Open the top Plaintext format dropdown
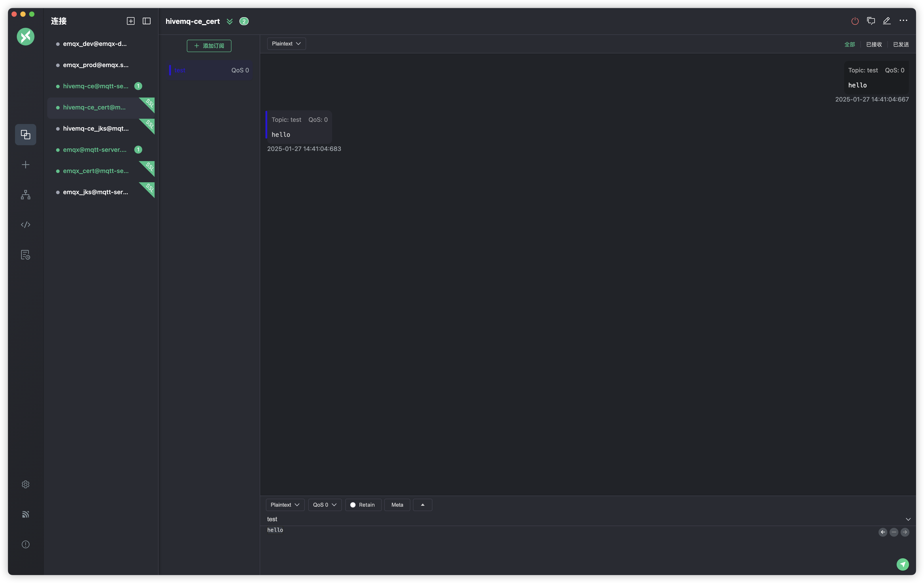924x583 pixels. (x=286, y=44)
